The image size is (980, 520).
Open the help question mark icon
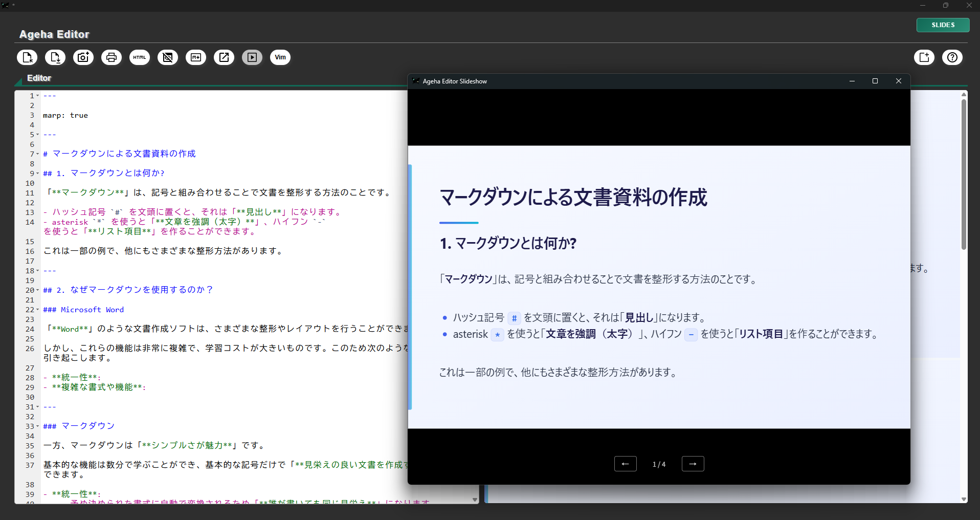click(x=952, y=57)
